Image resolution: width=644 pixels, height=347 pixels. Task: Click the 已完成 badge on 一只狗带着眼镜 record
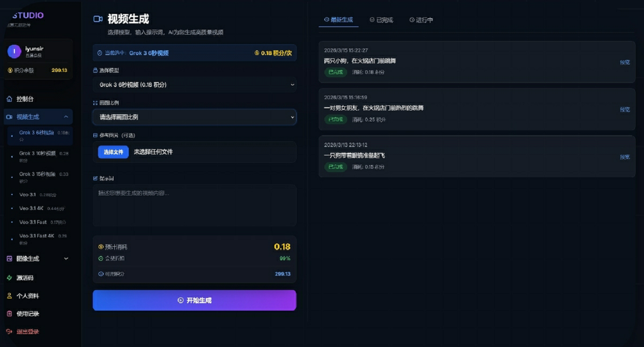click(x=336, y=167)
